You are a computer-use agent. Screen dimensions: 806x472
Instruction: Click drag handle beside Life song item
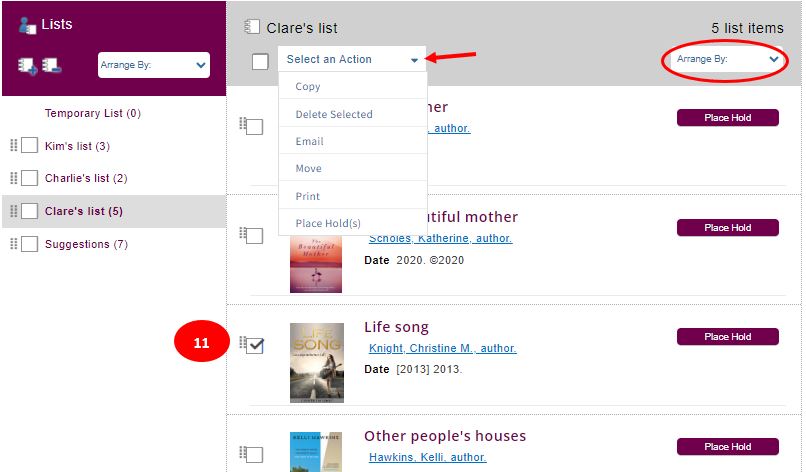coord(243,344)
